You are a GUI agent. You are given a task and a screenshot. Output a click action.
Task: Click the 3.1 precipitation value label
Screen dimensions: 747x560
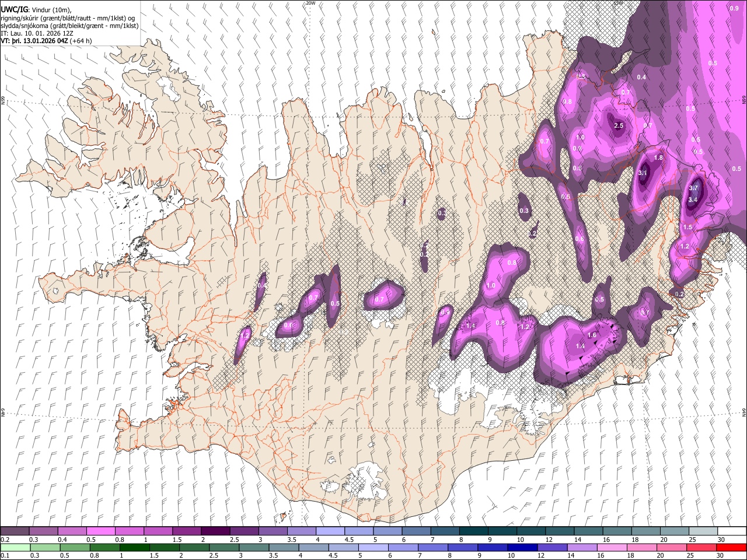pos(643,173)
